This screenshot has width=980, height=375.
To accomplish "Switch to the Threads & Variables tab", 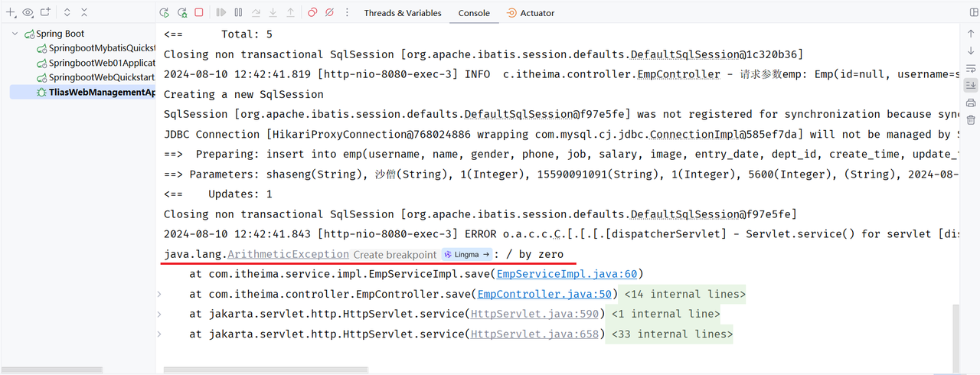I will point(403,13).
